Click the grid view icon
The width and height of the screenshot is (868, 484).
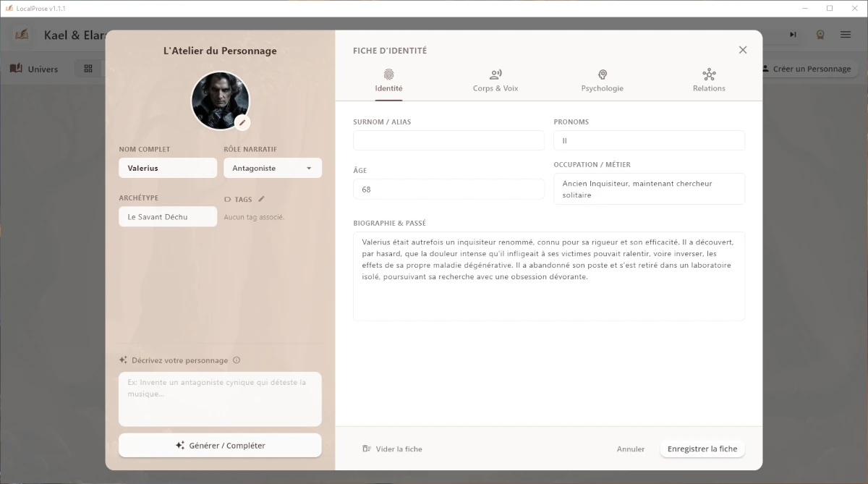88,69
